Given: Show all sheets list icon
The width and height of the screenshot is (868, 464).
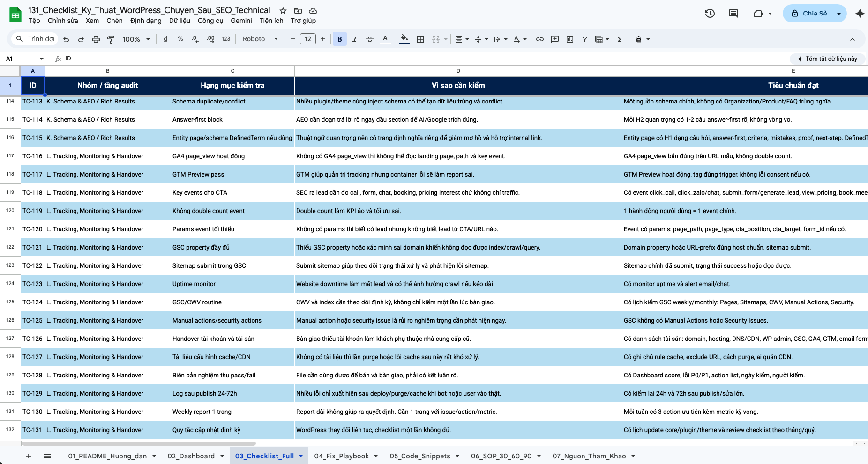Looking at the screenshot, I should pos(47,456).
